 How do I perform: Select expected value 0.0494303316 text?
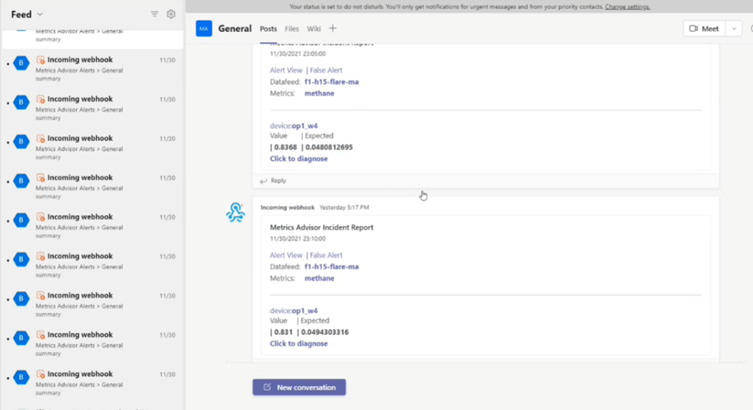325,332
